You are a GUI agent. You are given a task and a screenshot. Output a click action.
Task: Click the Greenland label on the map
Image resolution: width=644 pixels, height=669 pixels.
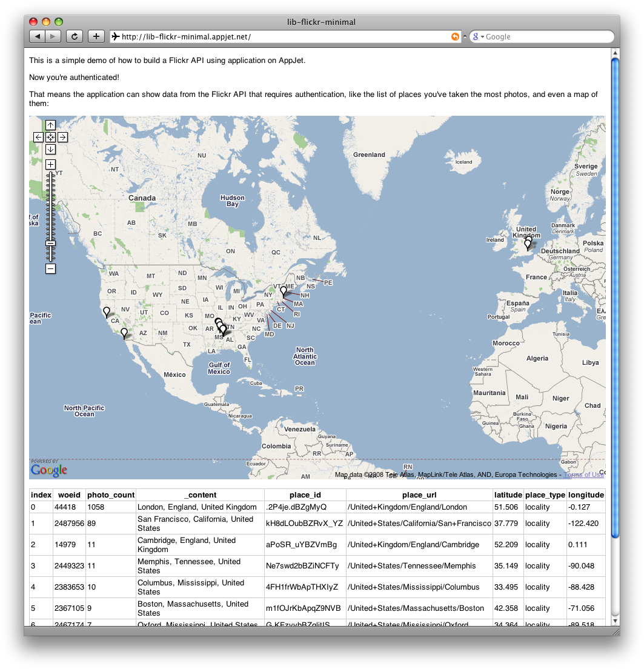(x=369, y=155)
